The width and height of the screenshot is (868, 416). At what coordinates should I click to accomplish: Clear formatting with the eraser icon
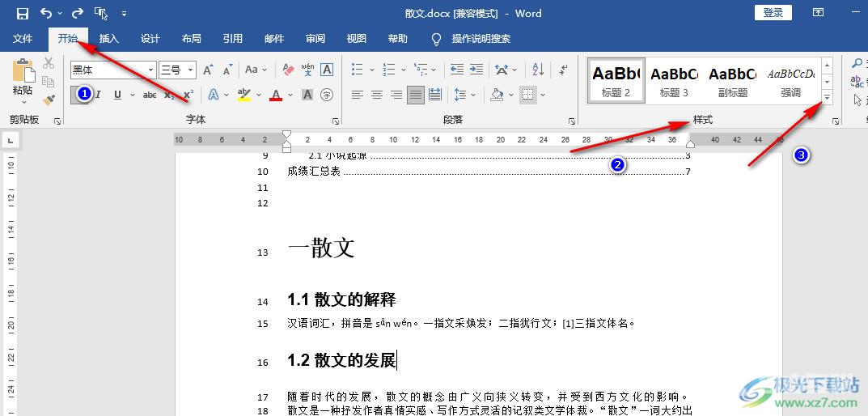click(287, 70)
